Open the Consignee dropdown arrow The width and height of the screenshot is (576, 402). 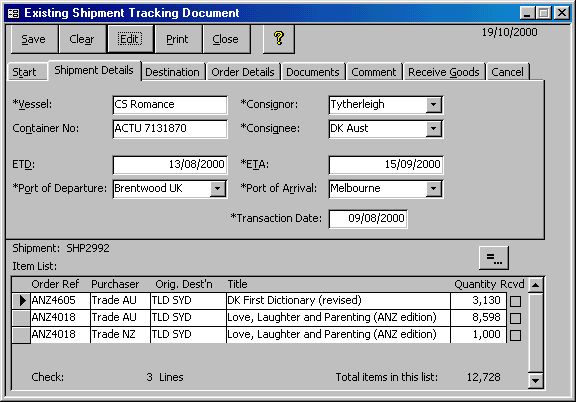coord(434,129)
